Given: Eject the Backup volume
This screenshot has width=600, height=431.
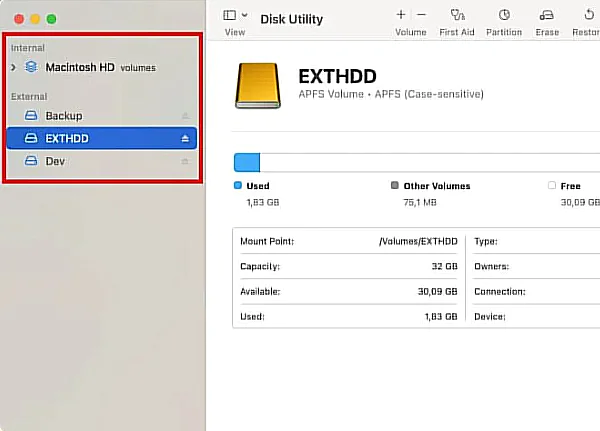Looking at the screenshot, I should pos(185,116).
